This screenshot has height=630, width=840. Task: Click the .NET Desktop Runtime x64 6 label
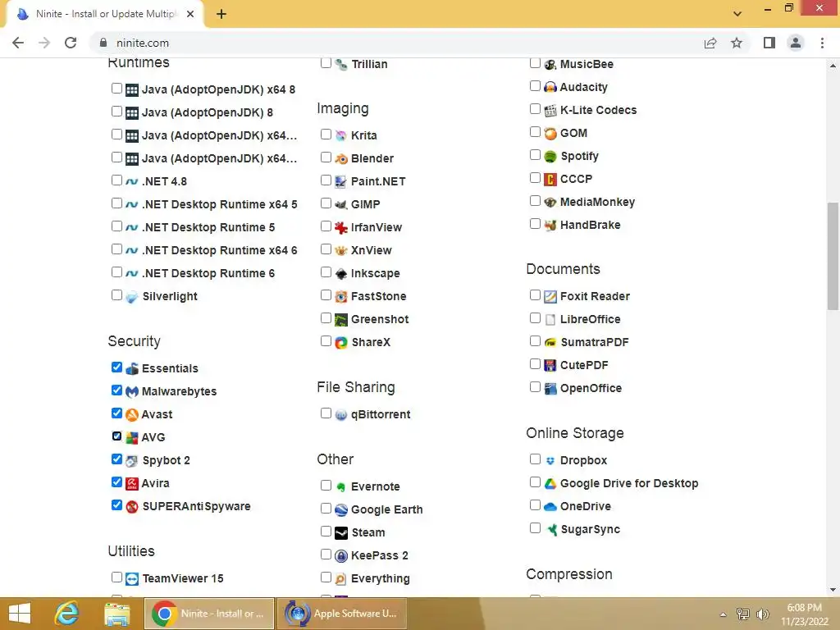219,251
